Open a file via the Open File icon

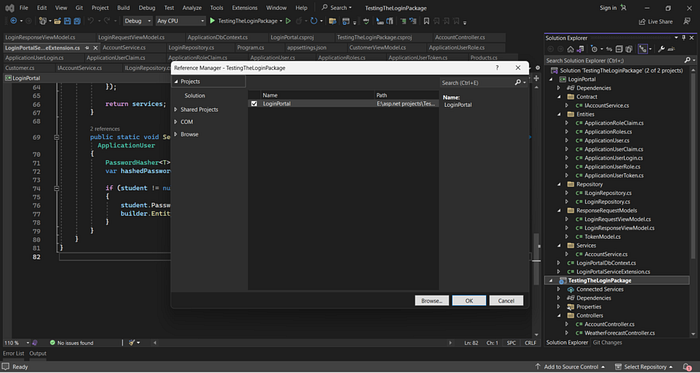(x=57, y=21)
